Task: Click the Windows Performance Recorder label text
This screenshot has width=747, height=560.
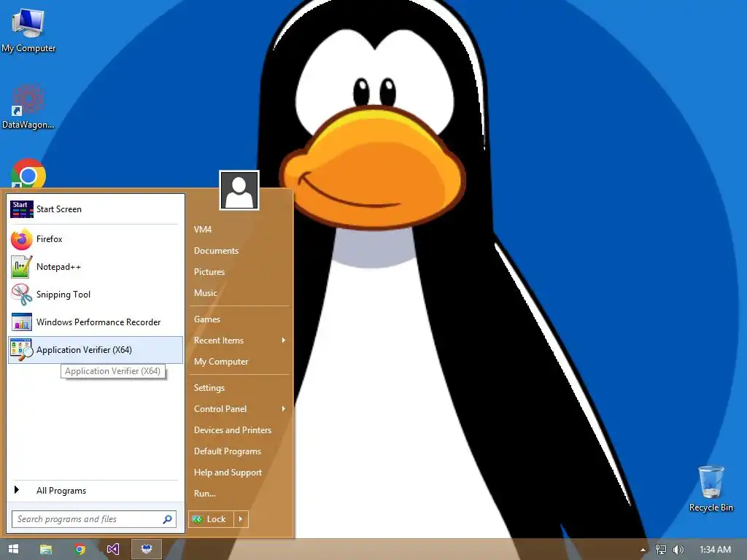Action: click(98, 322)
